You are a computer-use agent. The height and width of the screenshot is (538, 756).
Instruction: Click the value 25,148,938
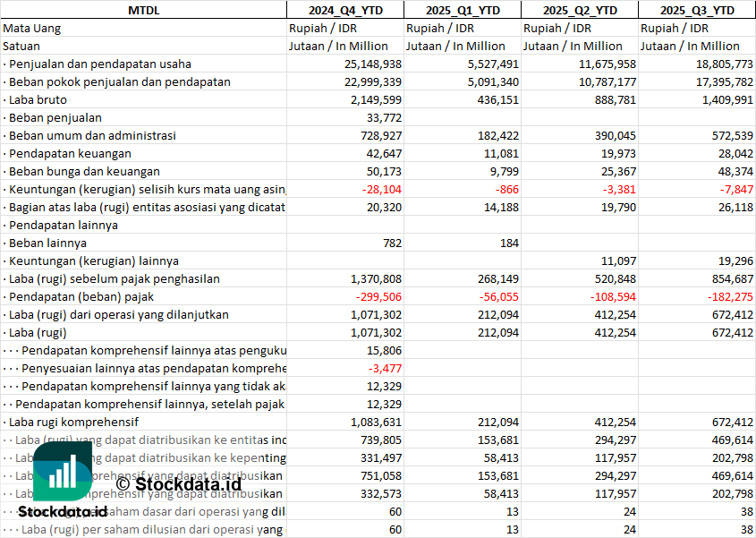pyautogui.click(x=373, y=64)
